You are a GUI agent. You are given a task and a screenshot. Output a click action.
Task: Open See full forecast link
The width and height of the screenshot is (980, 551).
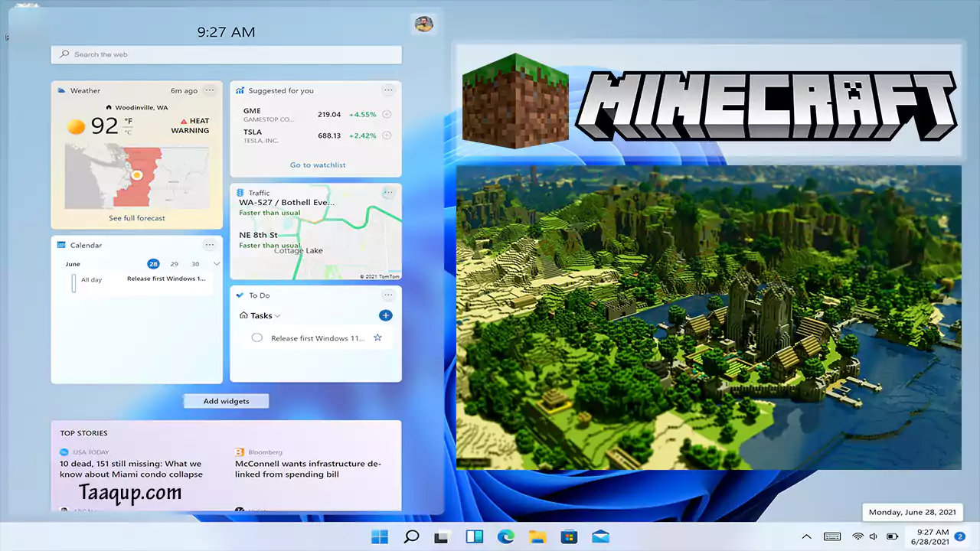[137, 218]
